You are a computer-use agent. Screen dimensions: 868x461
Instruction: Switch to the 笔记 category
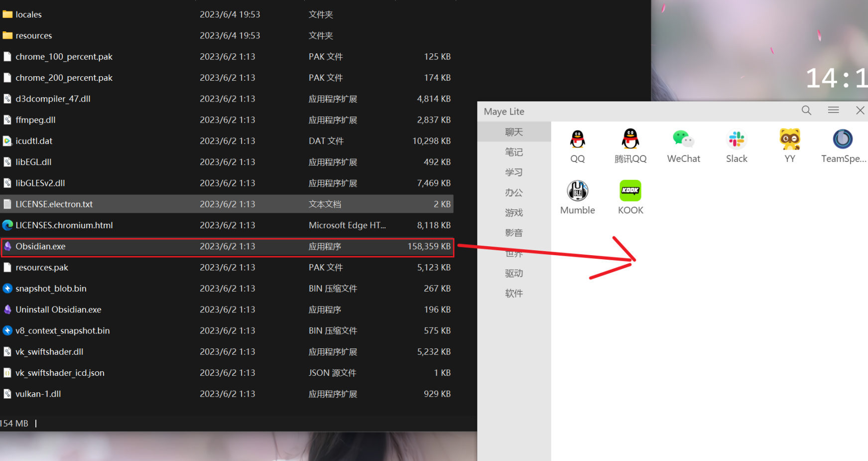[514, 152]
